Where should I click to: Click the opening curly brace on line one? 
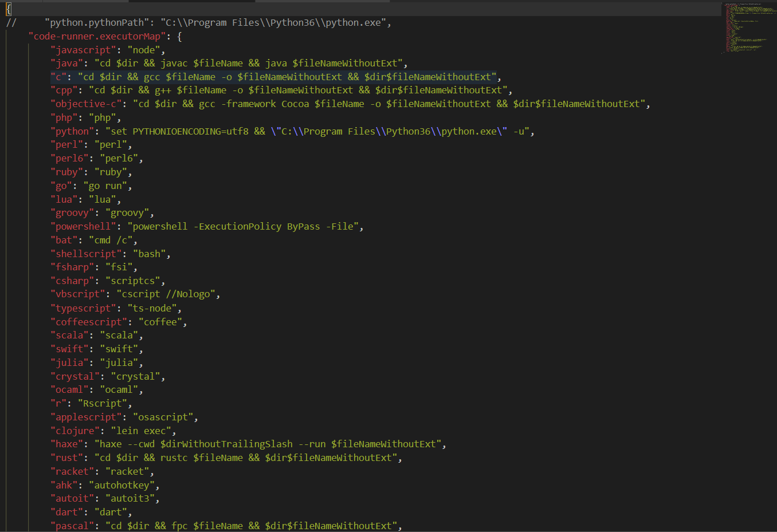click(8, 9)
